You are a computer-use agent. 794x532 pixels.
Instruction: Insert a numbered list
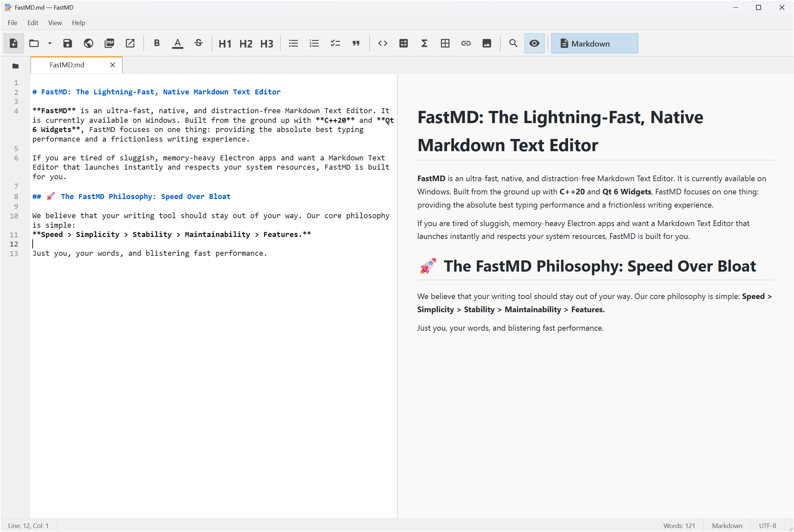tap(314, 44)
